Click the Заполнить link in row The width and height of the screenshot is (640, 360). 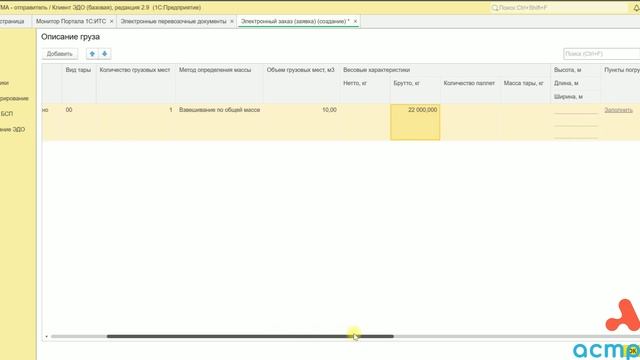[618, 110]
